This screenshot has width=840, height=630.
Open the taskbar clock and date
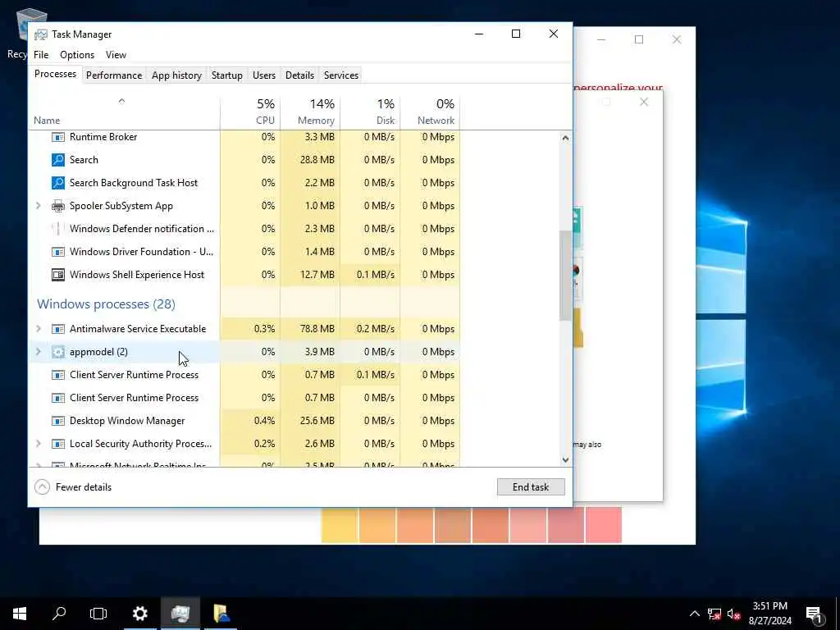(769, 614)
